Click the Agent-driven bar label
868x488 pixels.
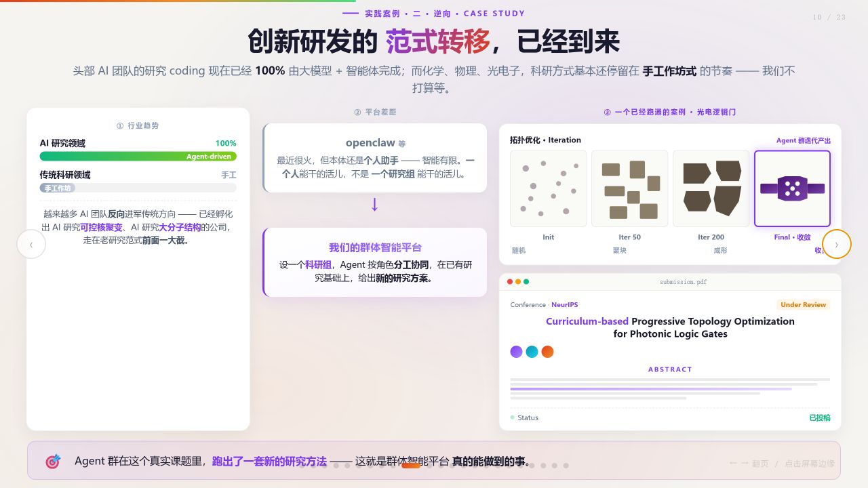tap(209, 157)
